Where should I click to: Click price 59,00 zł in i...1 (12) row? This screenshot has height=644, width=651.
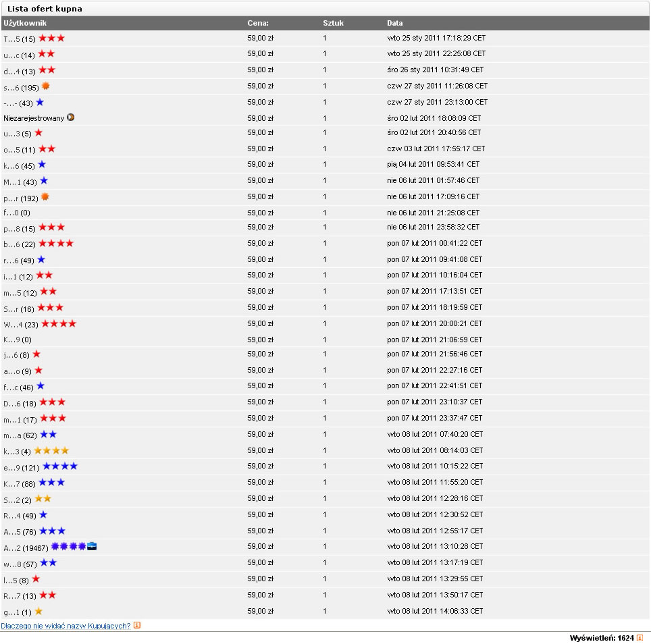(260, 275)
